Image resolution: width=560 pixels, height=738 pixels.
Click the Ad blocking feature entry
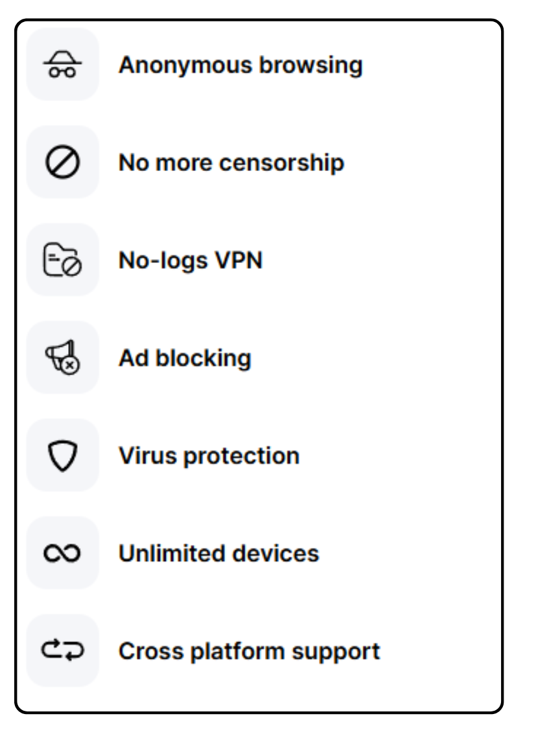coord(181,357)
